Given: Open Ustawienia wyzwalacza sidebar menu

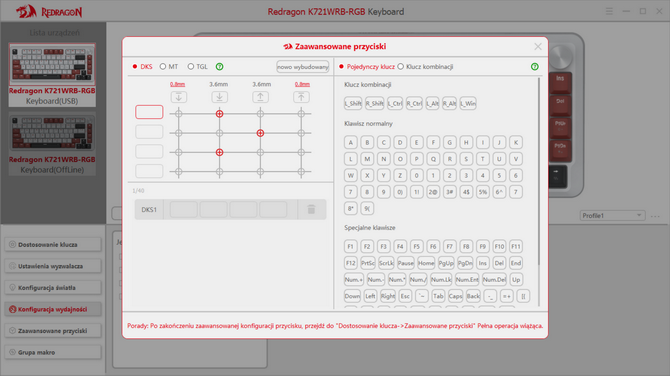Looking at the screenshot, I should [x=53, y=266].
